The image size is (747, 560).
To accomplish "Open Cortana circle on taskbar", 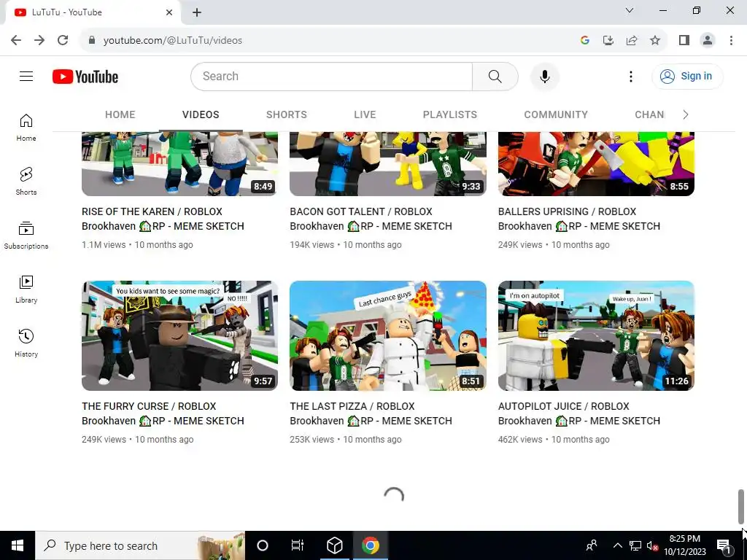I will pos(263,545).
